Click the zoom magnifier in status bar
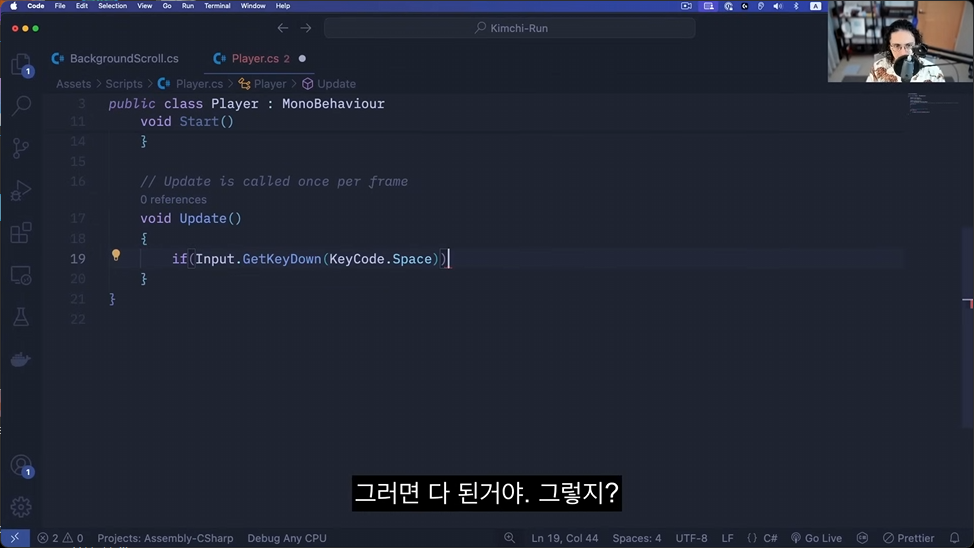The height and width of the screenshot is (548, 974). [x=509, y=538]
